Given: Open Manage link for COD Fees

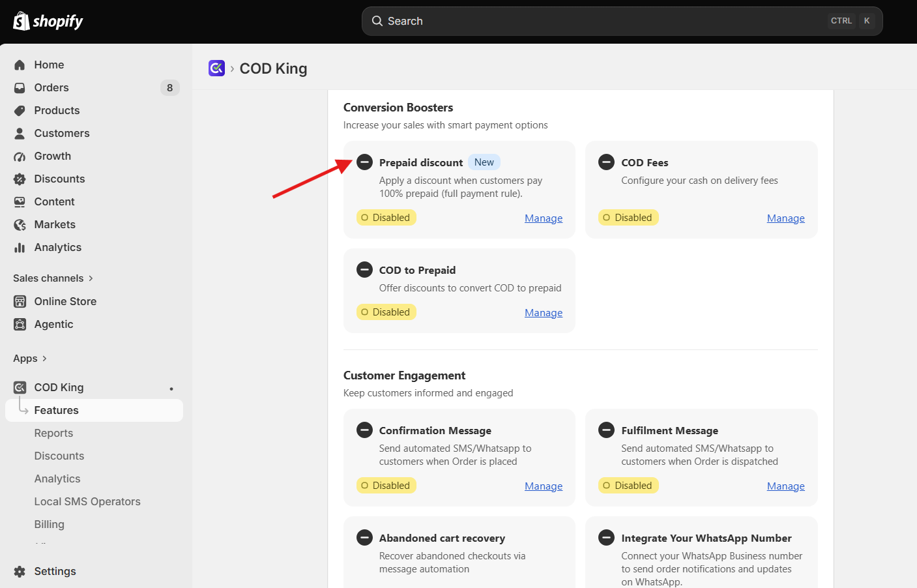Looking at the screenshot, I should point(786,218).
